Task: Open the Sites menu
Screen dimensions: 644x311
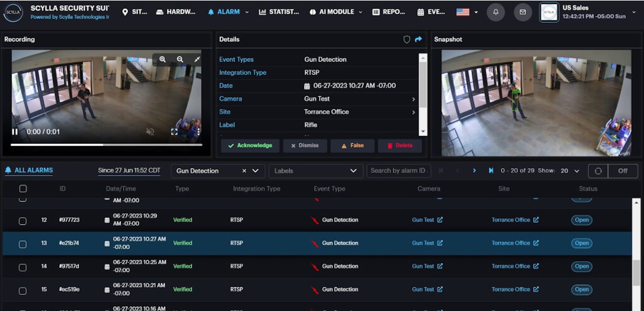Action: tap(135, 12)
